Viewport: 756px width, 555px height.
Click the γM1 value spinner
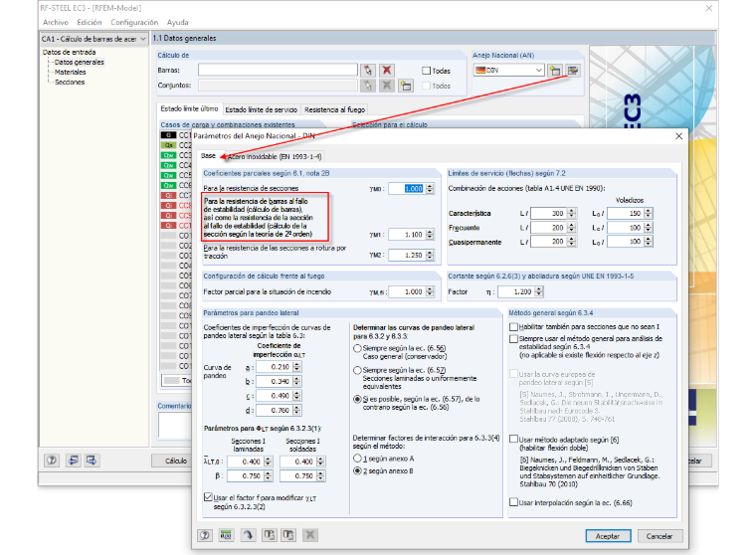[430, 235]
